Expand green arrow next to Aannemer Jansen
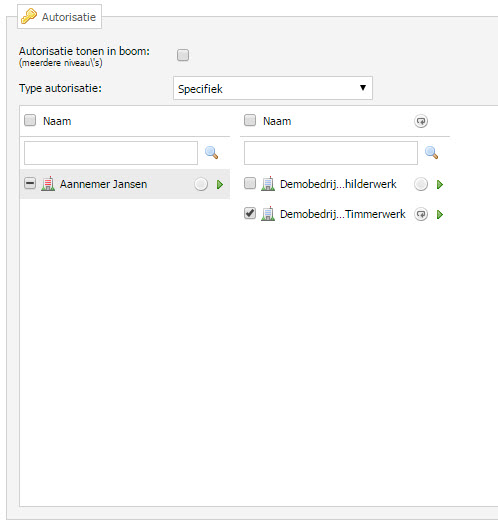This screenshot has height=526, width=498. (220, 185)
